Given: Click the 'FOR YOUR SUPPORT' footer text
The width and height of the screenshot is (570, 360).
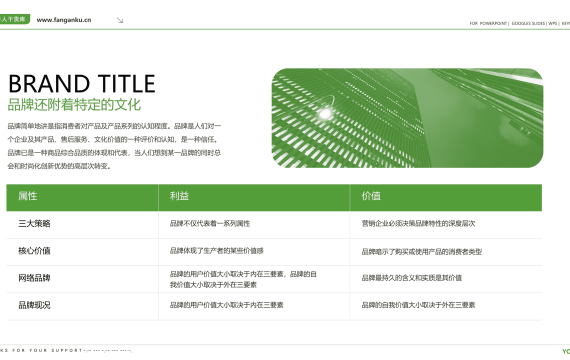Looking at the screenshot, I should click(x=47, y=351).
